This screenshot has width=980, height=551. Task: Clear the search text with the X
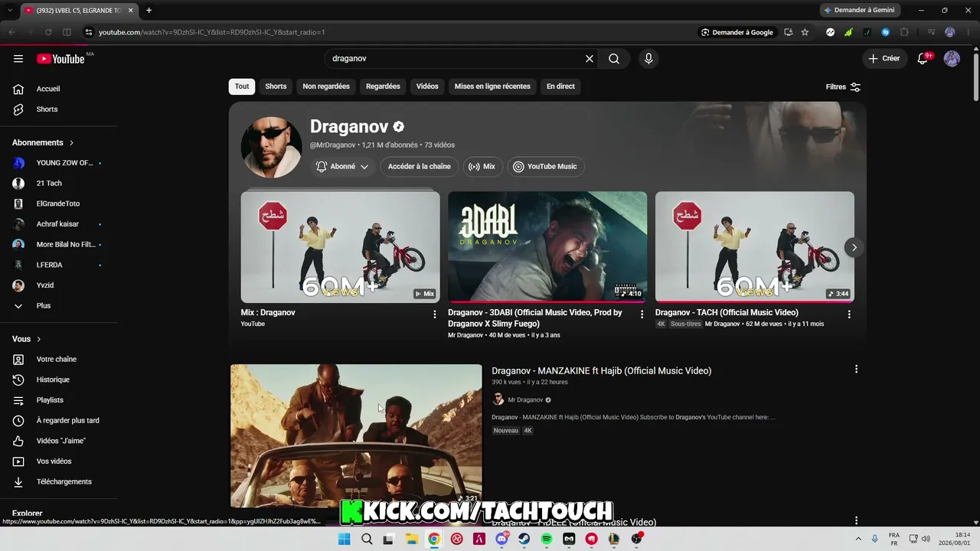(590, 59)
